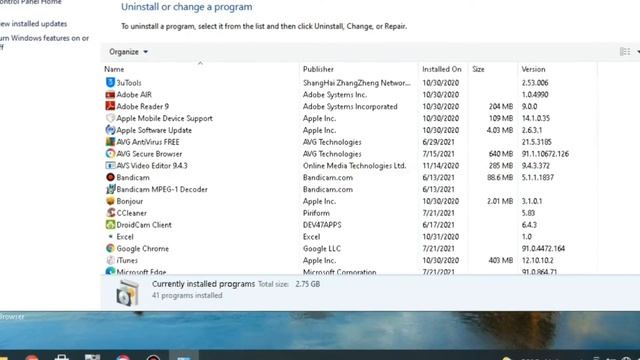Click version '12.10.10.2'
The height and width of the screenshot is (360, 640).
click(538, 260)
